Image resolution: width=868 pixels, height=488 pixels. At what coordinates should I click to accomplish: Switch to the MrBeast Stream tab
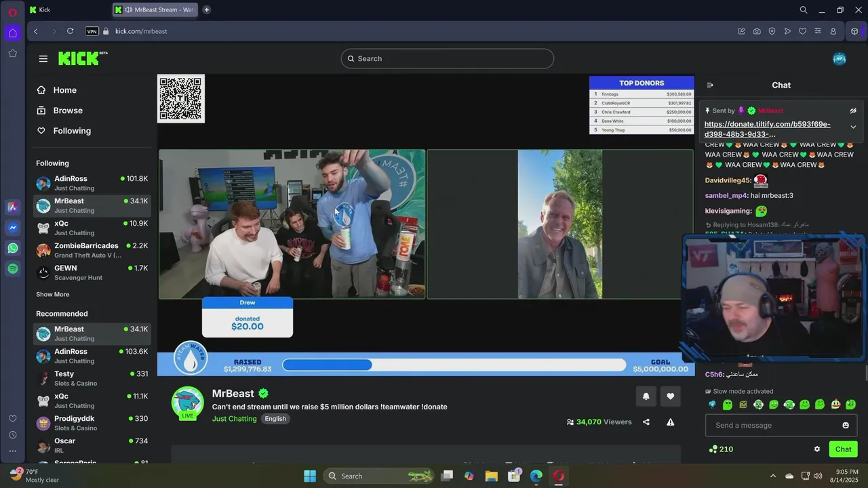(155, 9)
